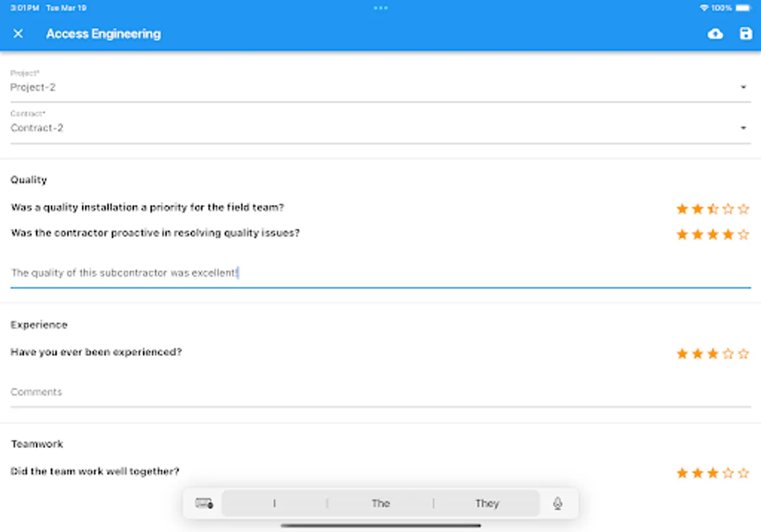Image resolution: width=761 pixels, height=532 pixels.
Task: Select the fourth star for the experience question
Action: [728, 353]
